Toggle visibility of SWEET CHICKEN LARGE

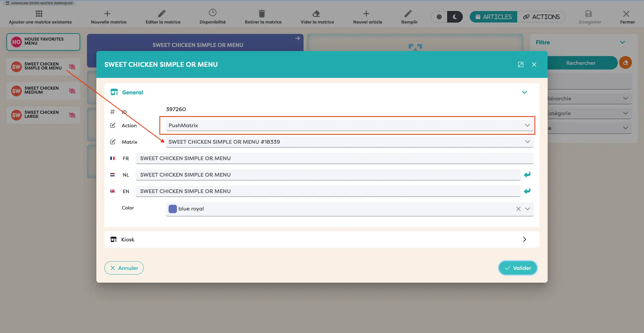click(72, 115)
